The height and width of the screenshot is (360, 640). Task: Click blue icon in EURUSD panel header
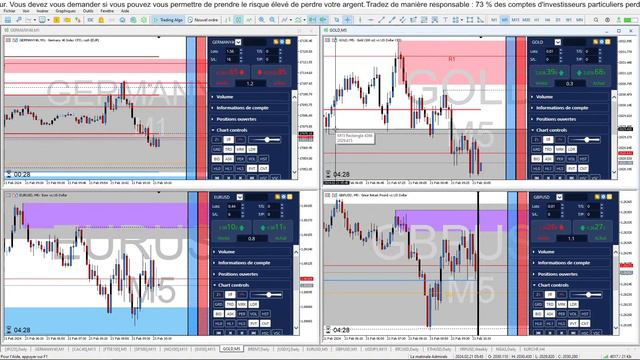click(283, 197)
